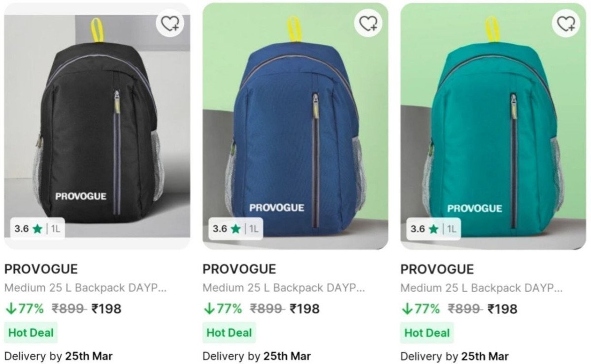
Task: Add blue backpack to wishlist via heart icon
Action: point(367,23)
